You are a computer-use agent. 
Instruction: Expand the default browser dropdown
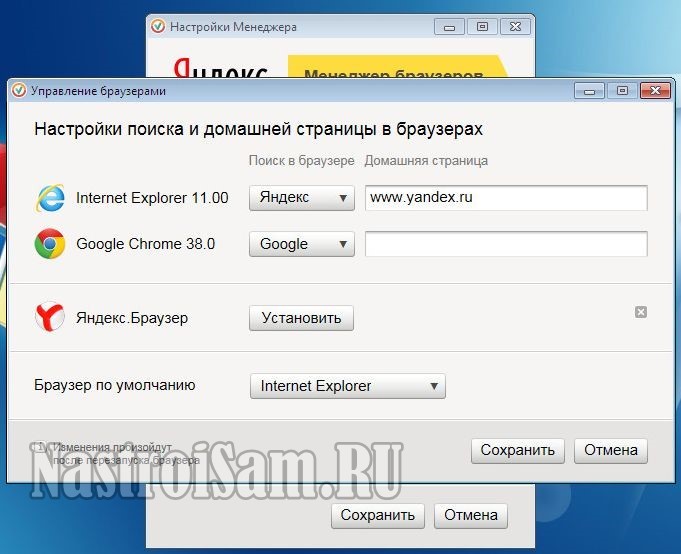click(x=348, y=386)
